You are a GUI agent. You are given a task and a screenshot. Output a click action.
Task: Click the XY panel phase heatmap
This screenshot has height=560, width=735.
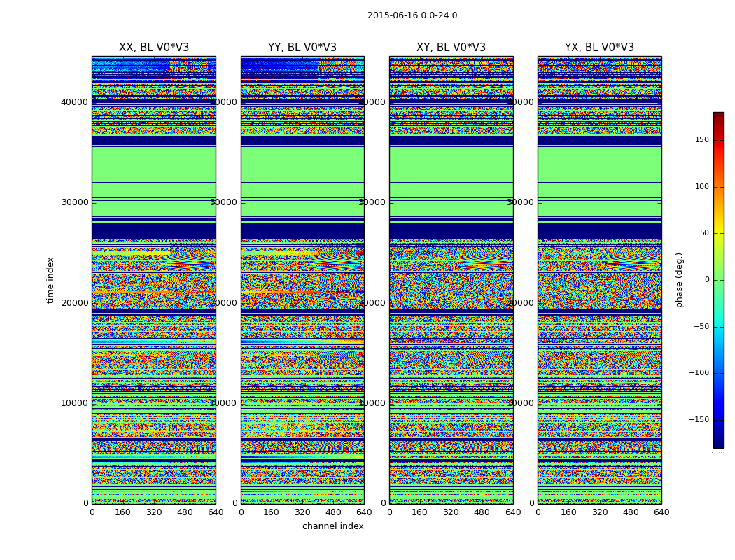[x=451, y=280]
